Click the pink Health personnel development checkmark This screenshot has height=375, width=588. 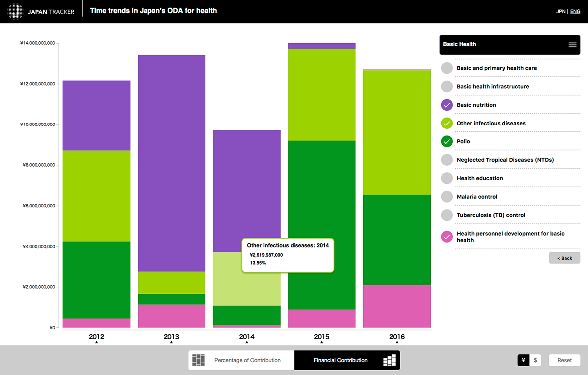pos(447,237)
